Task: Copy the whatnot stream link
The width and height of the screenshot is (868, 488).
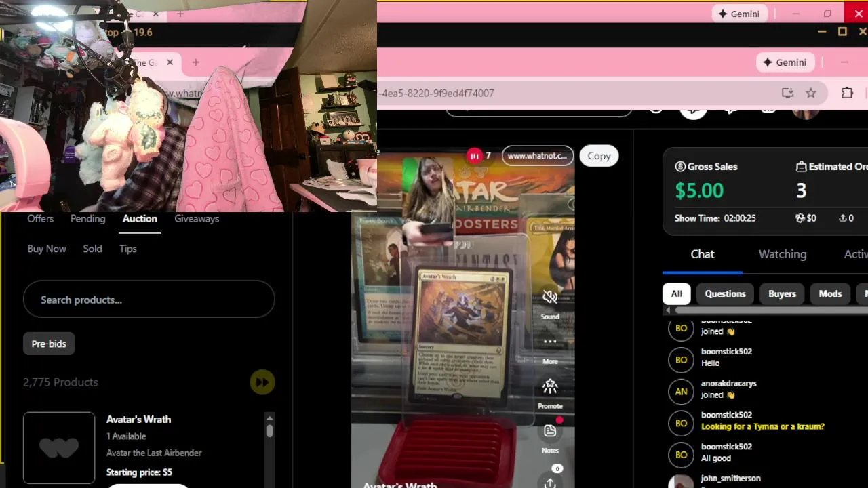Action: 599,156
